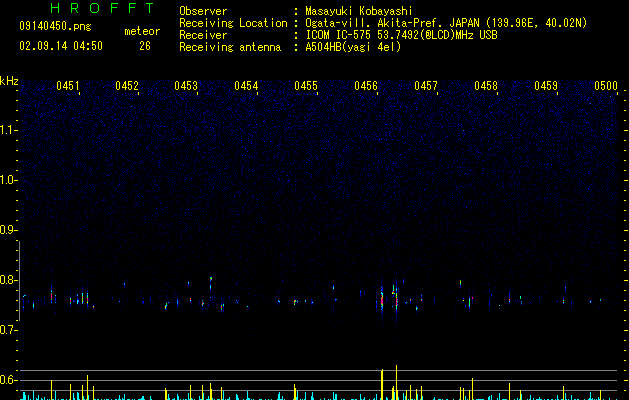Screen dimensions: 629x400
Task: Click the 0452 time marker
Action: coord(127,86)
